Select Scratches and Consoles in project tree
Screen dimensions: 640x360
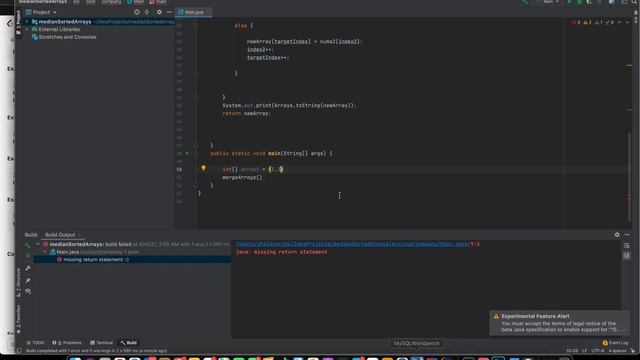[x=67, y=37]
